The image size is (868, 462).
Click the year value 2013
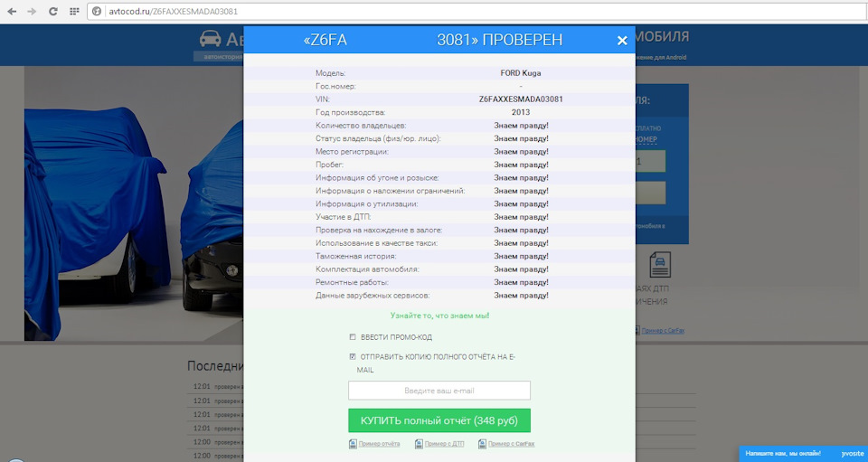point(521,112)
